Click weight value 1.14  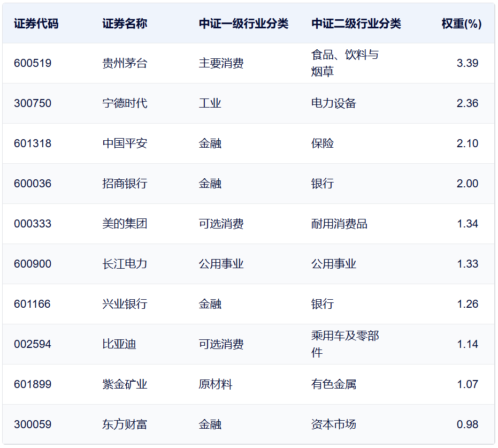click(x=467, y=344)
